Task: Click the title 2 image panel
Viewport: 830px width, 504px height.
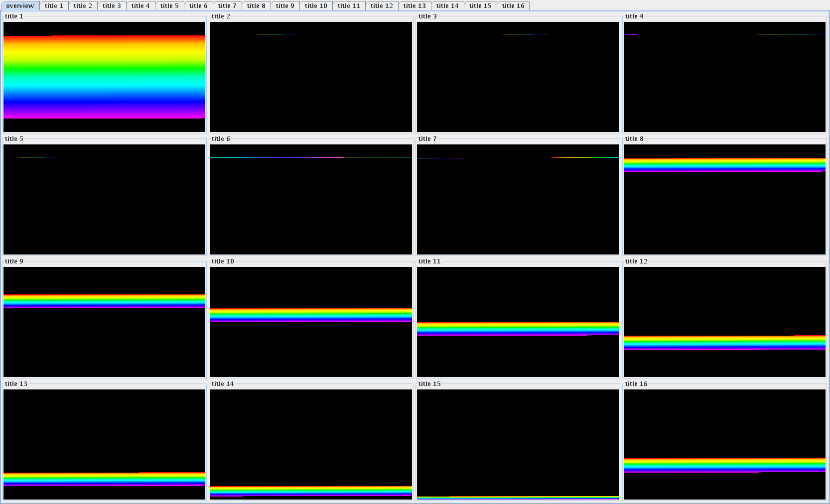Action: [311, 77]
